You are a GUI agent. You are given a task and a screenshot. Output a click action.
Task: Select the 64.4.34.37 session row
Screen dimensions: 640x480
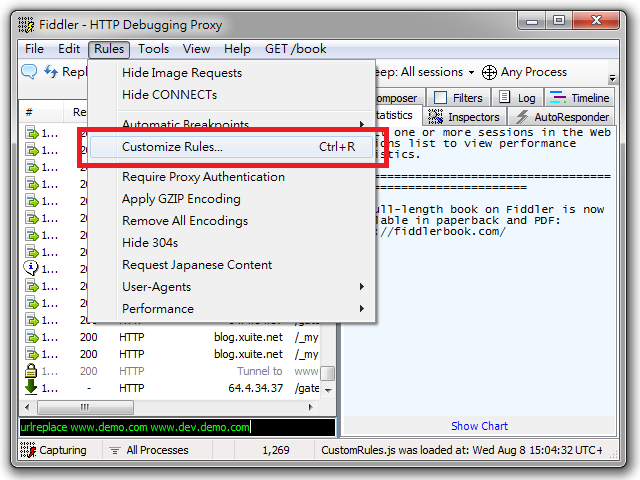tap(171, 388)
